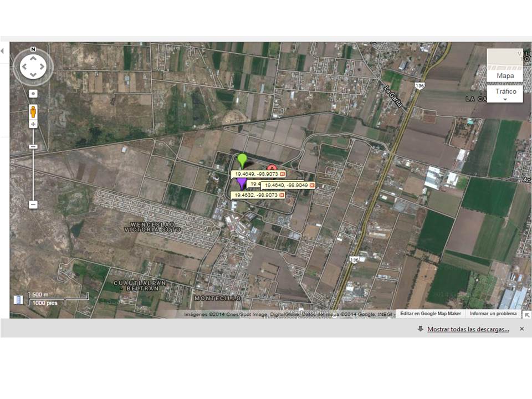Collapse the left side panel arrow
Image resolution: width=532 pixels, height=399 pixels.
(x=3, y=50)
